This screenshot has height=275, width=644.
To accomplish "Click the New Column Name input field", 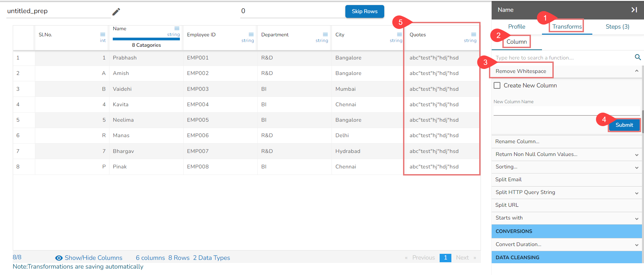I will [x=566, y=111].
